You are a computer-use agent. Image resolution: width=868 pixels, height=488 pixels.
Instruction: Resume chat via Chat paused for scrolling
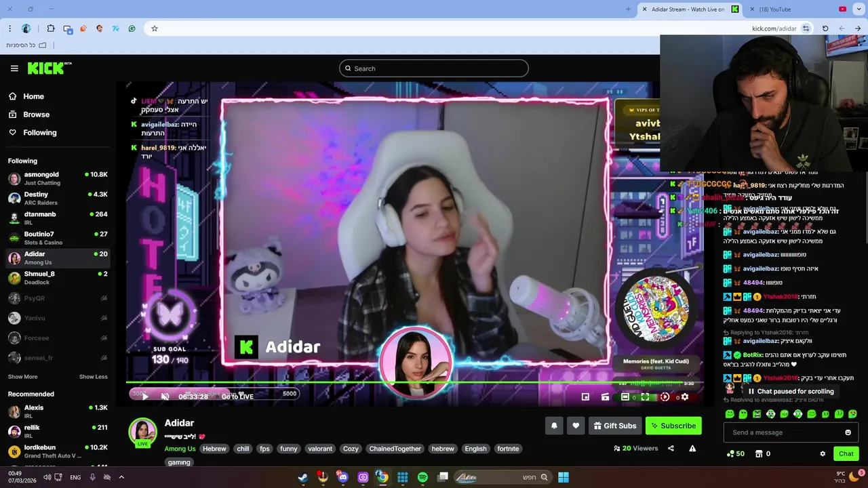click(790, 391)
